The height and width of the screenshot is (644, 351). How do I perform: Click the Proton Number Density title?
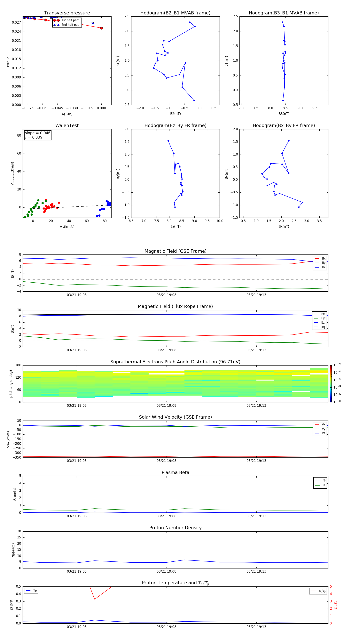tap(175, 528)
